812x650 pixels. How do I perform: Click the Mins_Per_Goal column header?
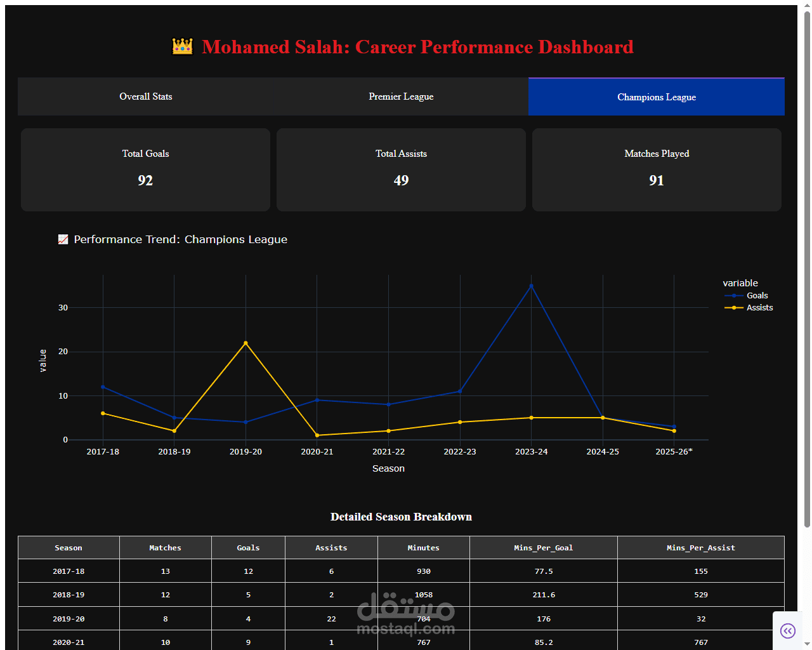point(544,548)
